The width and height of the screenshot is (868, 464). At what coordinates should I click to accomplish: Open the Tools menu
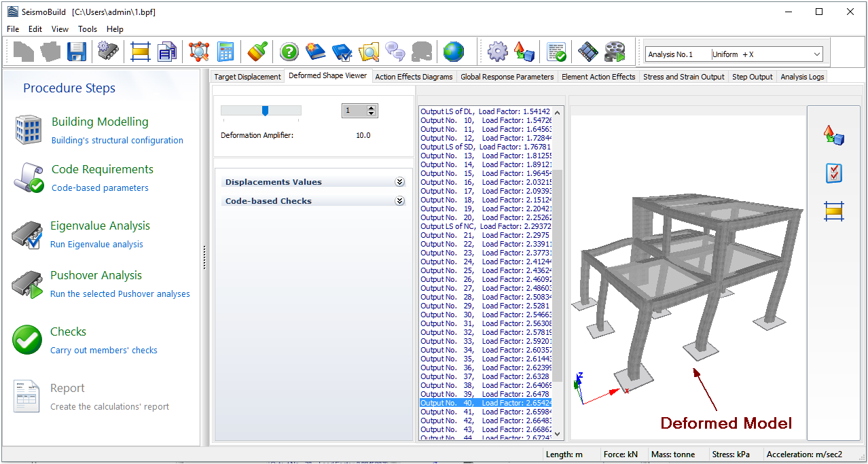[87, 29]
